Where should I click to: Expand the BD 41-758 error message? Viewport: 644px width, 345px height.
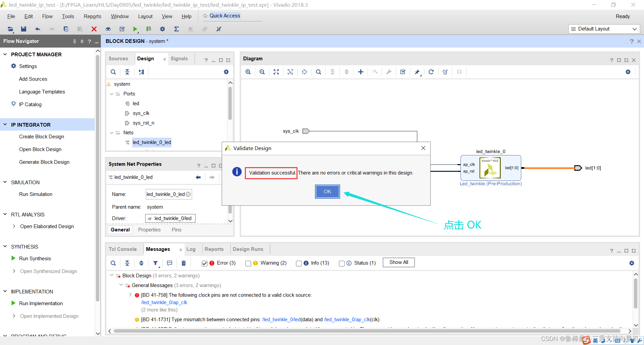click(130, 295)
